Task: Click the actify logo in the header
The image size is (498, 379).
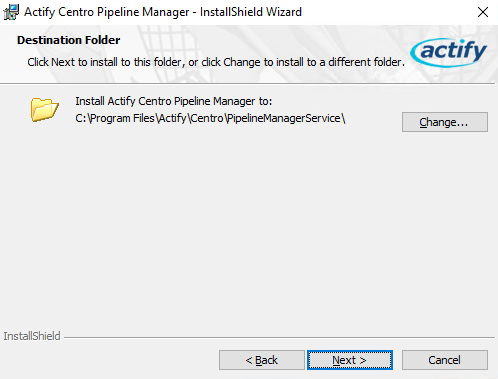Action: point(449,53)
